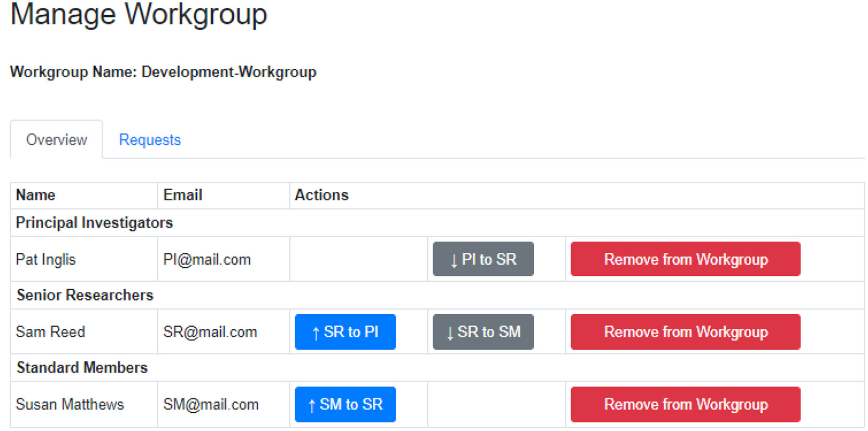Click the email SM@mail.com
The height and width of the screenshot is (431, 868).
pyautogui.click(x=211, y=404)
